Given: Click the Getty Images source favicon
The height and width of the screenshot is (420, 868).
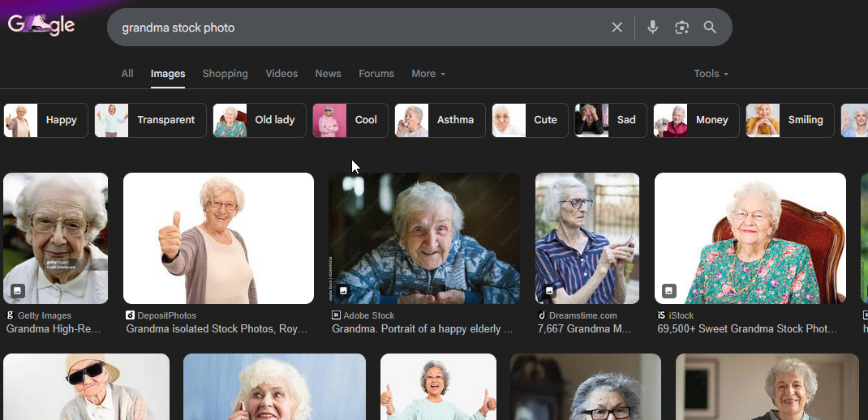Looking at the screenshot, I should [x=11, y=315].
